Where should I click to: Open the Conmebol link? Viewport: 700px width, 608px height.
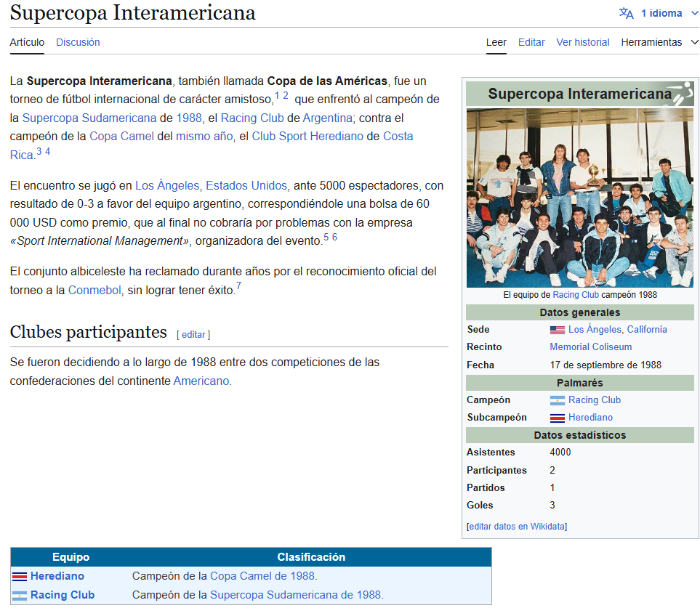pos(94,291)
